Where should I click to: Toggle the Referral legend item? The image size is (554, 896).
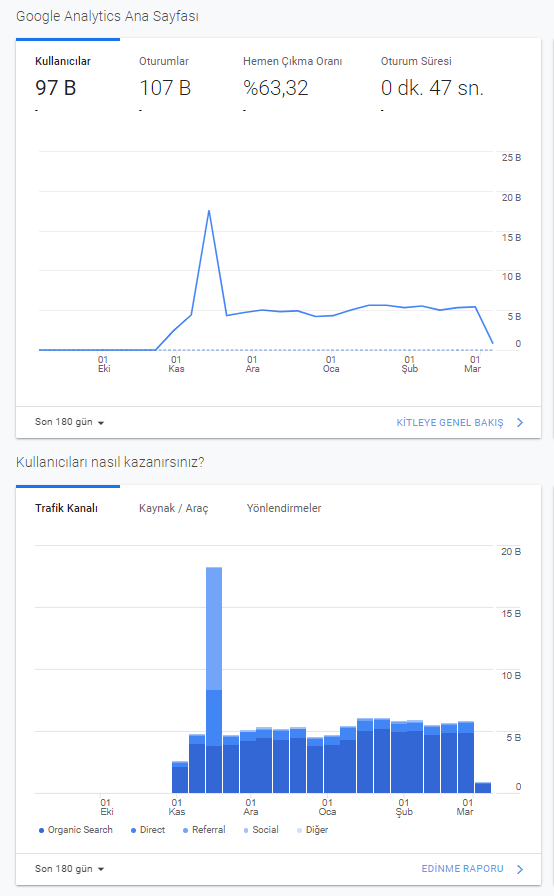coord(204,830)
